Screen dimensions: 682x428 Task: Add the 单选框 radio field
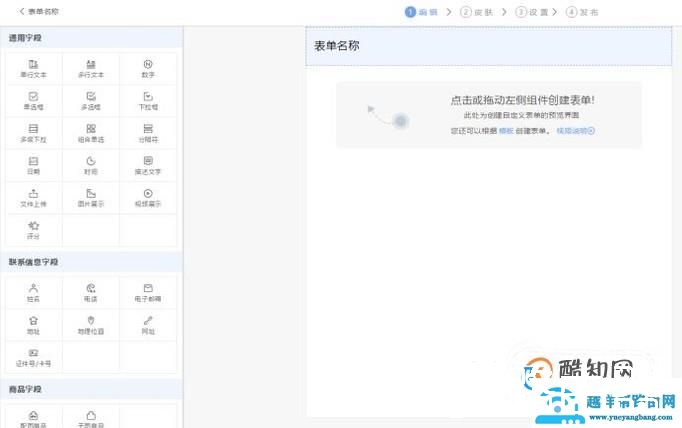pos(33,101)
